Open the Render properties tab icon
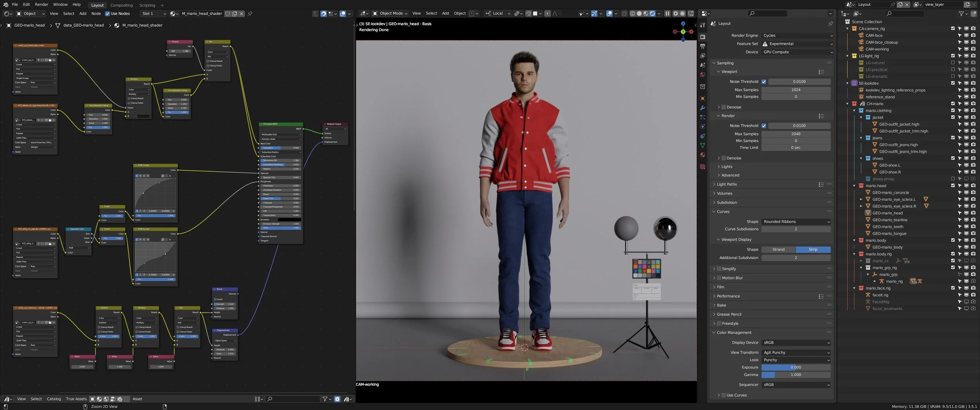Screen dimensions: 980x410 [702, 37]
